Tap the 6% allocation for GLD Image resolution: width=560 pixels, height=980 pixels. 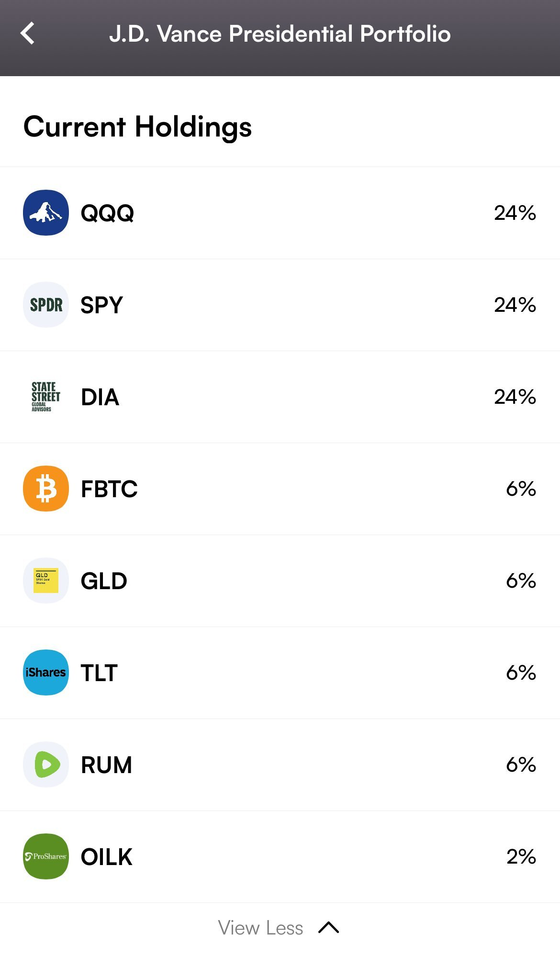tap(521, 581)
